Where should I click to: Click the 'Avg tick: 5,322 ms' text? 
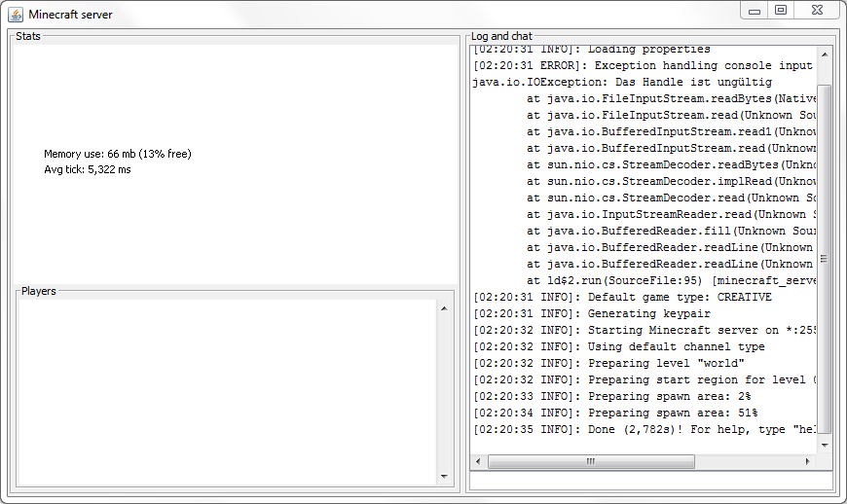click(x=88, y=169)
